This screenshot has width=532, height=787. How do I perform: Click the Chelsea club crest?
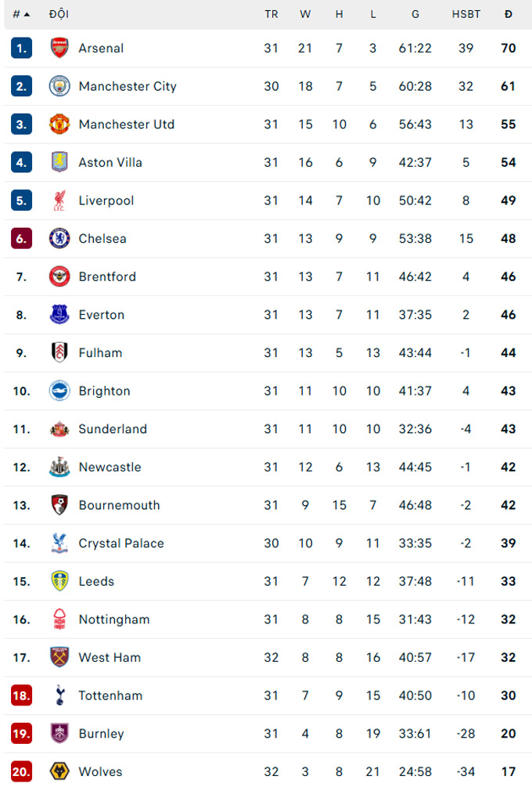click(x=59, y=238)
